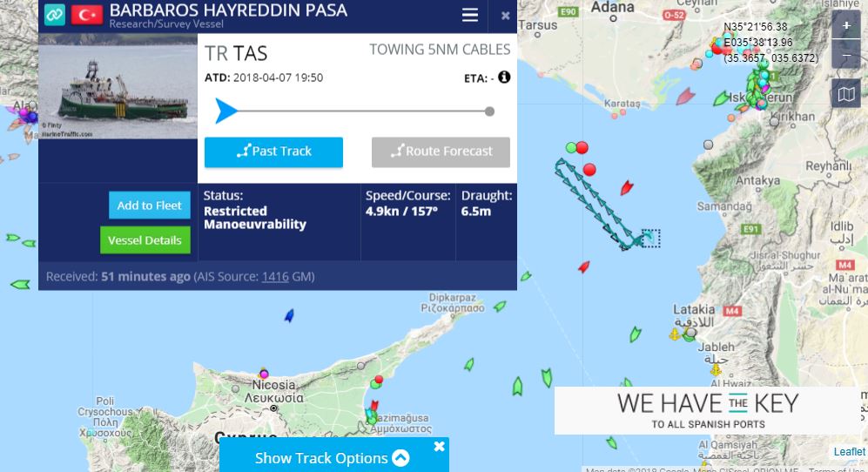
Task: Click the vessel photo thumbnail
Action: [118, 86]
